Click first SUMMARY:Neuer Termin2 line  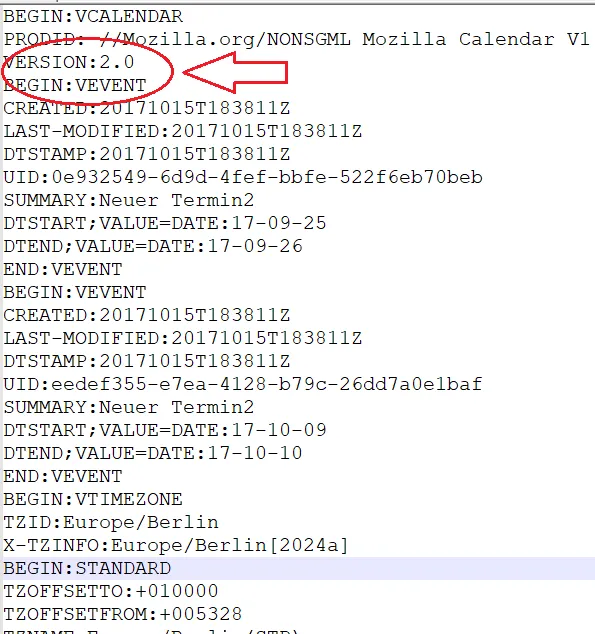point(129,201)
